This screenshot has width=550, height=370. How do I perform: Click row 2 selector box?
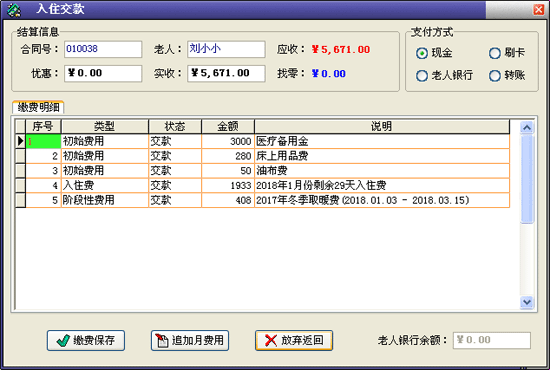click(20, 156)
